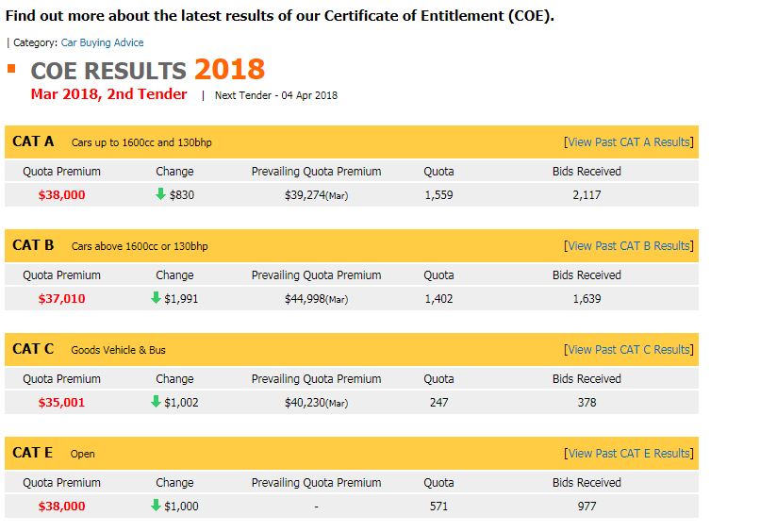Click the CAT A prevailing quota premium $39,274
The width and height of the screenshot is (760, 532).
(x=316, y=195)
